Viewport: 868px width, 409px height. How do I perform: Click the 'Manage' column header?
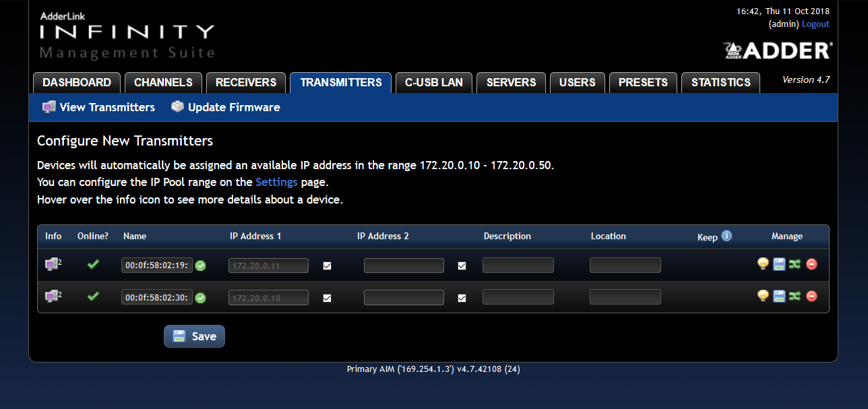coord(787,236)
